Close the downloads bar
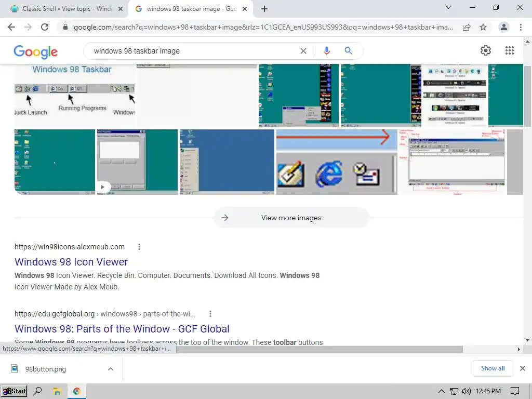This screenshot has height=399, width=532. 523,368
